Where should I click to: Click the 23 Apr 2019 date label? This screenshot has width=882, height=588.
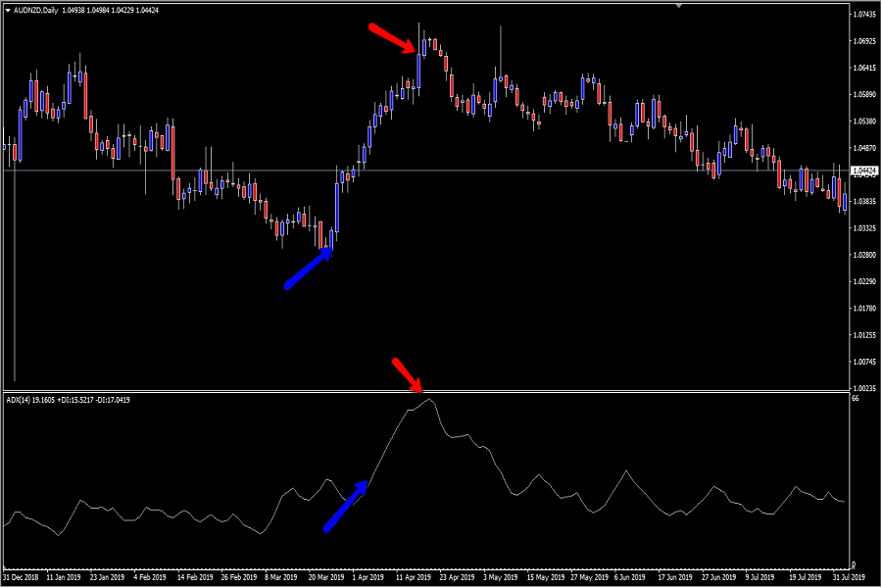(458, 577)
